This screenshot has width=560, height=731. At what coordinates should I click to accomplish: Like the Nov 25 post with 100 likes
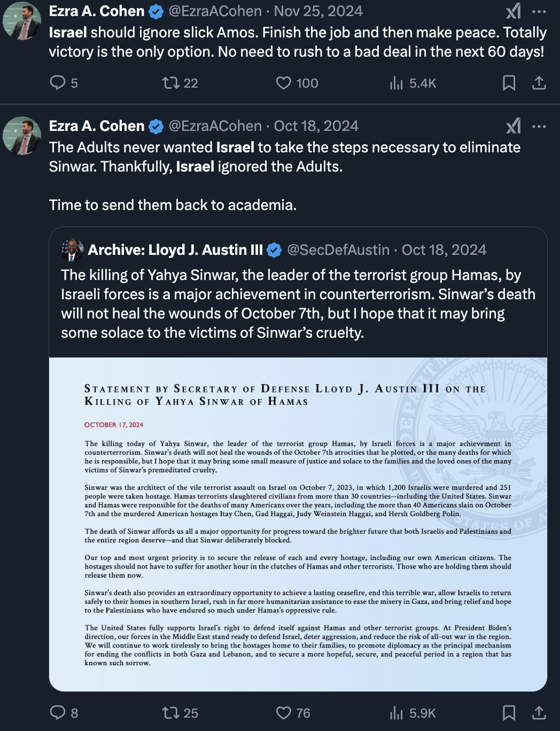point(284,83)
